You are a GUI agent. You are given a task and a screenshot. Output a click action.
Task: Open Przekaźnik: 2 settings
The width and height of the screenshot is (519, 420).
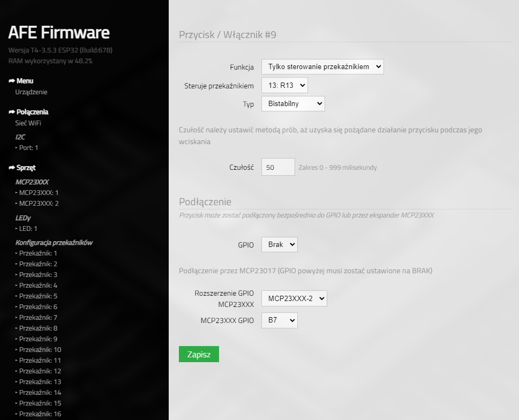pos(38,264)
